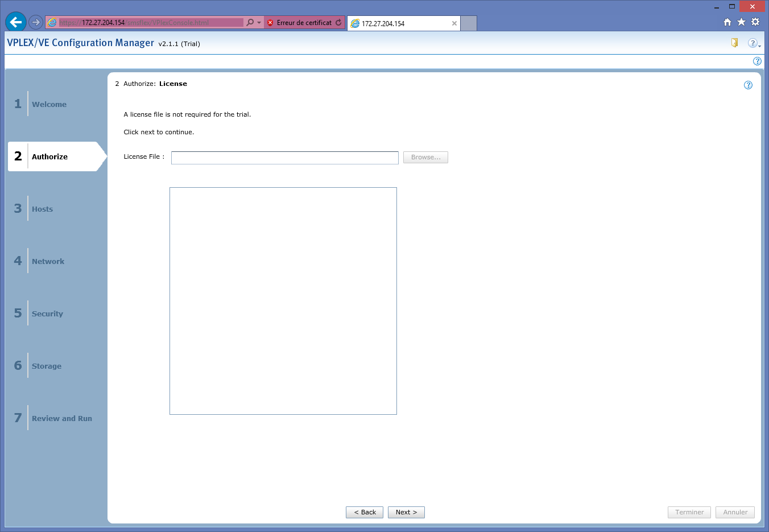Close the 172.27.204.154 browser tab

(x=454, y=23)
